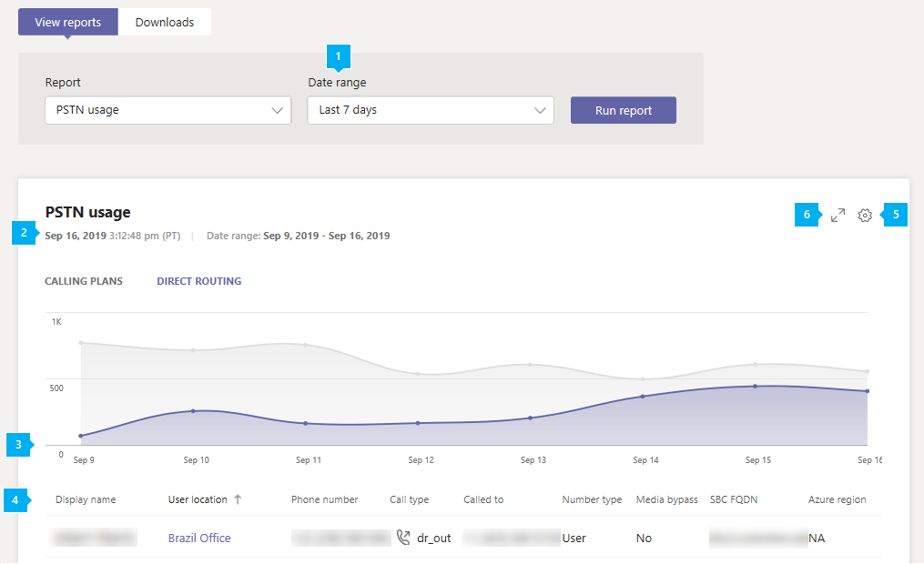Click the Sep 13 gray data point
Screen dimensions: 924x564
pyautogui.click(x=531, y=365)
